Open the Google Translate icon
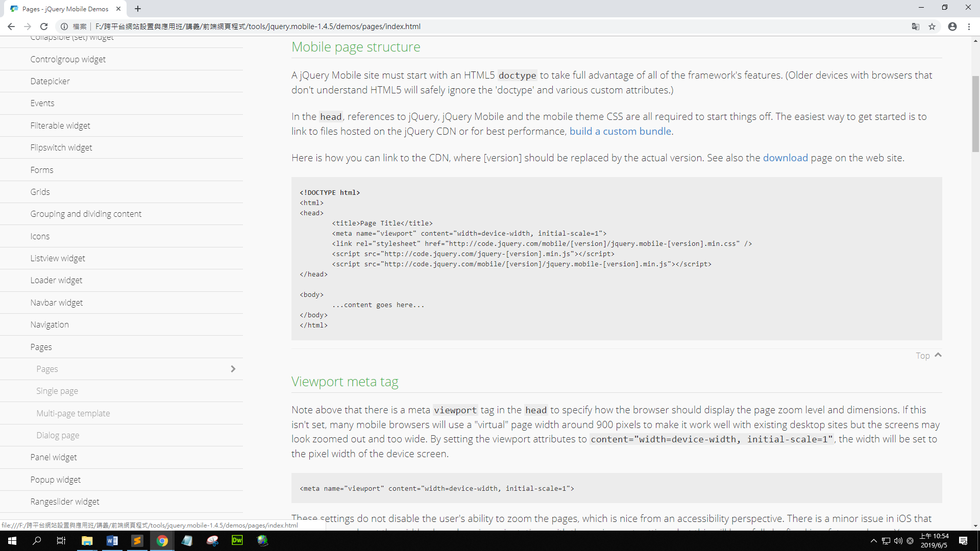 [x=916, y=27]
